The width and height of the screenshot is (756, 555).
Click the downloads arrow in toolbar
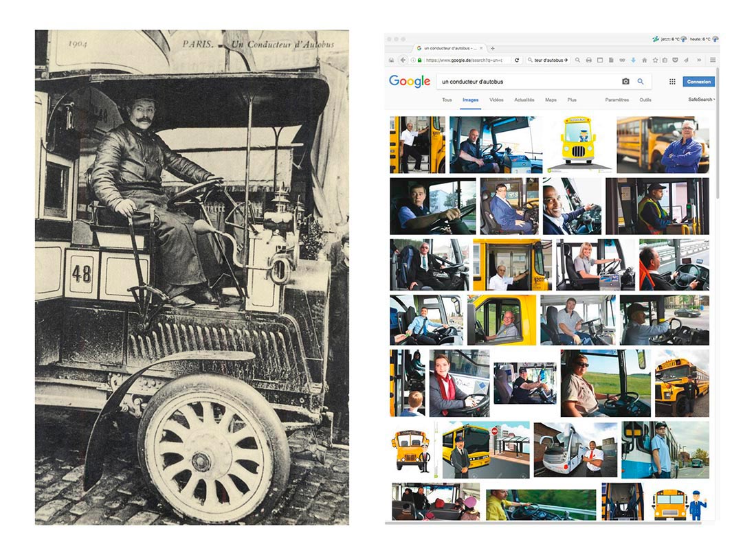[633, 60]
